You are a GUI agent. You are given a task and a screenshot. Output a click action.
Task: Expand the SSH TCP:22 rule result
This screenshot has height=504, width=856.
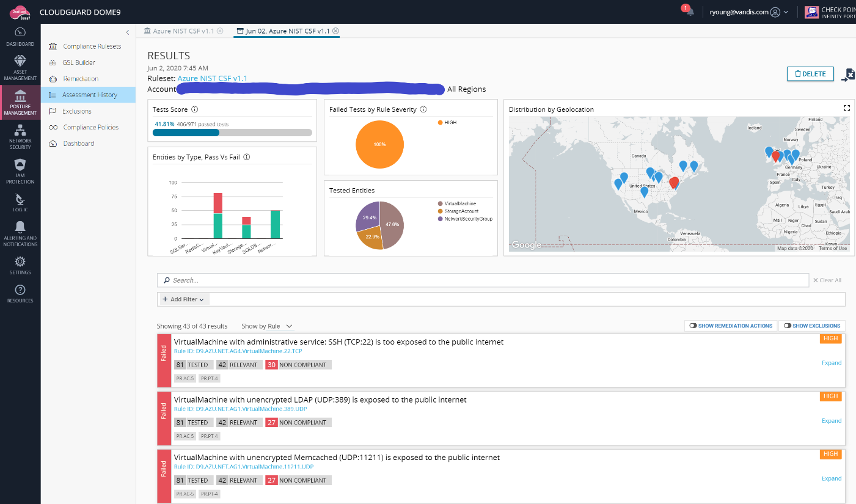832,363
